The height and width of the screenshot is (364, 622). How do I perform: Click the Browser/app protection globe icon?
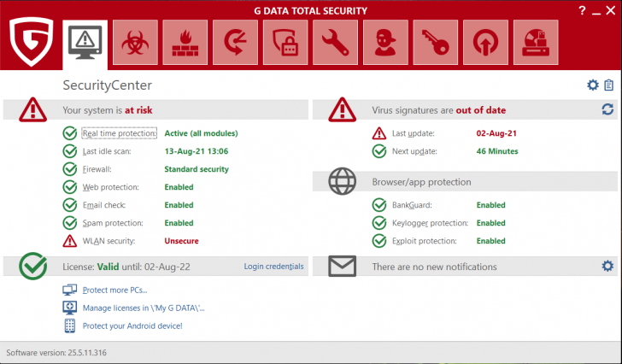[x=343, y=181]
